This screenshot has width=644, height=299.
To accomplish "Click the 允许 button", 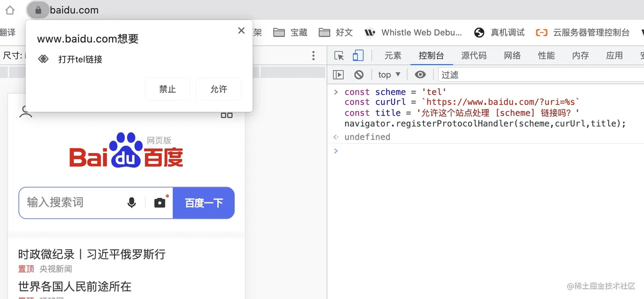I will 218,89.
